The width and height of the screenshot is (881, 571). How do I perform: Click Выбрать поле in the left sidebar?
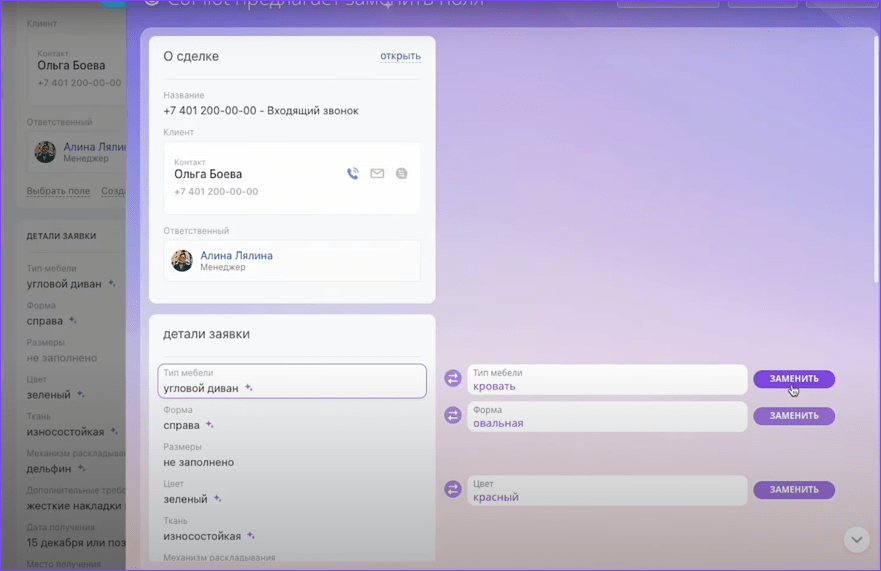58,191
